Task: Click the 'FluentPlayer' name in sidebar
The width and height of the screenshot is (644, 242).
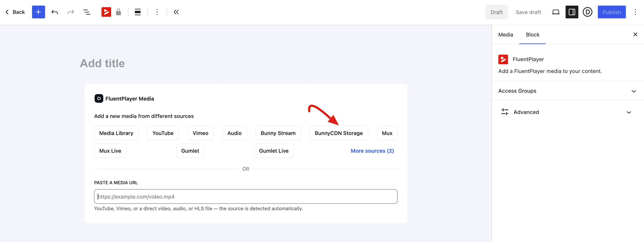Action: click(528, 60)
